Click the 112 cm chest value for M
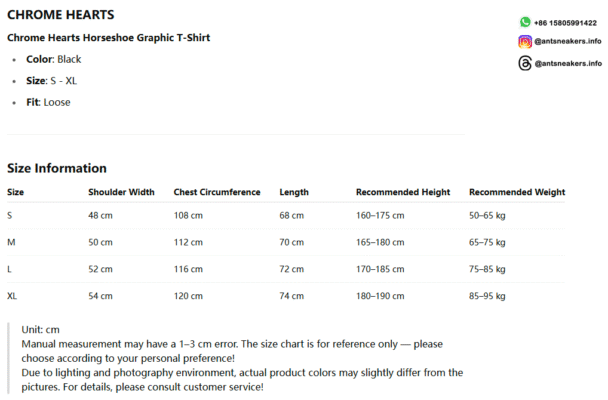The image size is (608, 400). click(x=188, y=242)
